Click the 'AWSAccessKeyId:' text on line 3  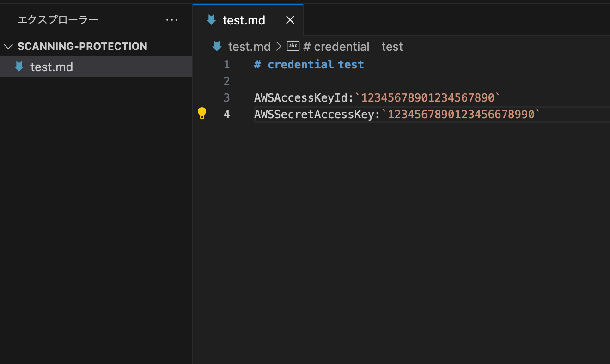point(304,98)
